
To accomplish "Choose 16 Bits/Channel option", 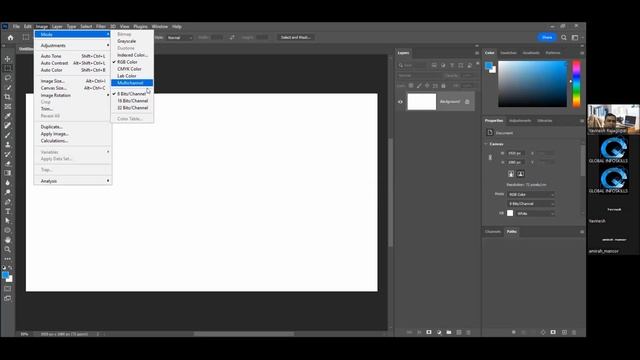I will click(132, 101).
